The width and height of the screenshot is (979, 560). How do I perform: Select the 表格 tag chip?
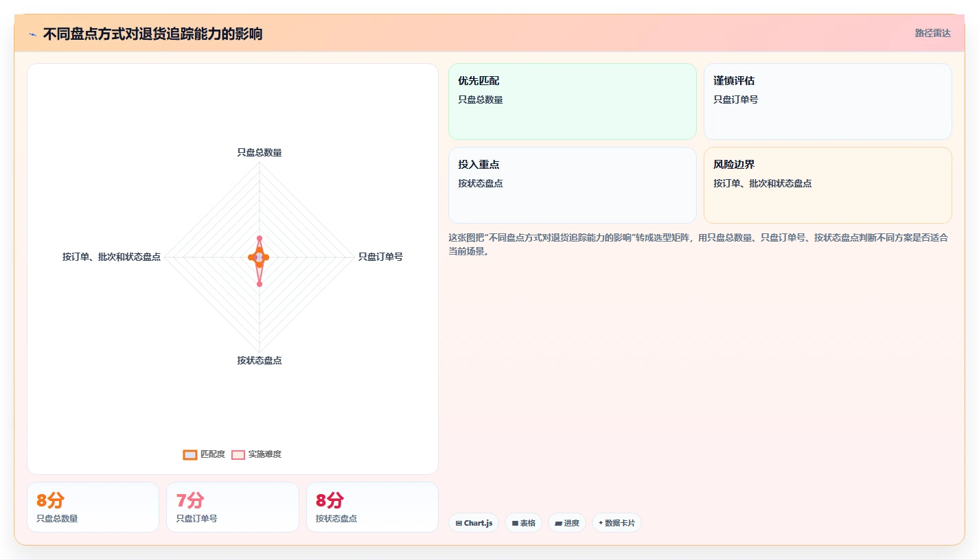click(x=523, y=523)
